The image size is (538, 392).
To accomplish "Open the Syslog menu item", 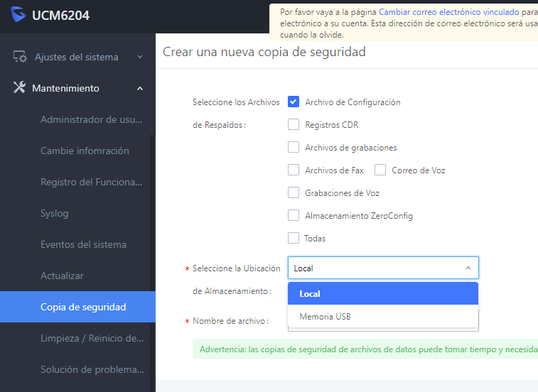I will pyautogui.click(x=55, y=213).
